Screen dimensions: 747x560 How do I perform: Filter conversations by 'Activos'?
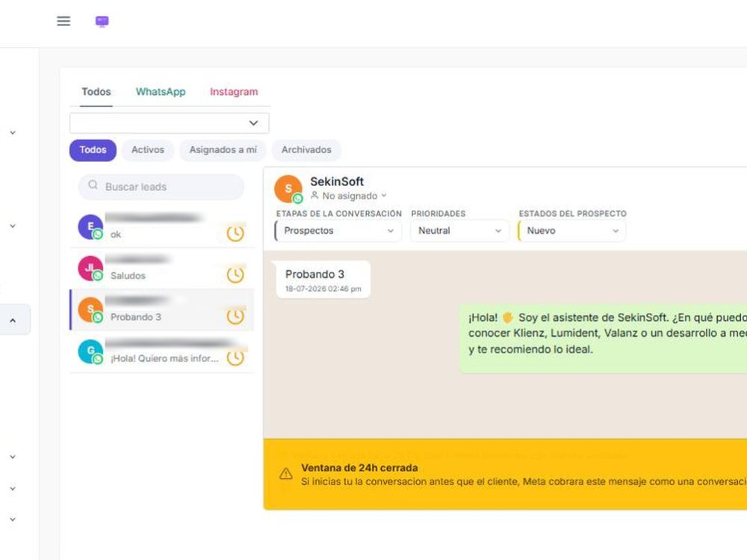(x=148, y=150)
